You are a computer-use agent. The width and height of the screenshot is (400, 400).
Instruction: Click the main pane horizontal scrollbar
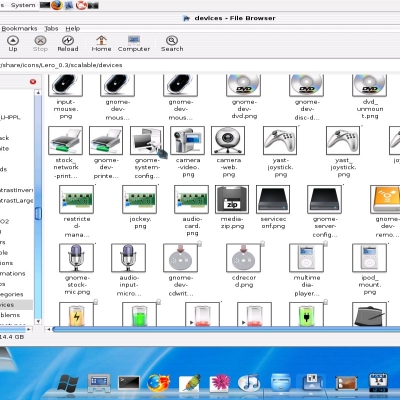[227, 329]
